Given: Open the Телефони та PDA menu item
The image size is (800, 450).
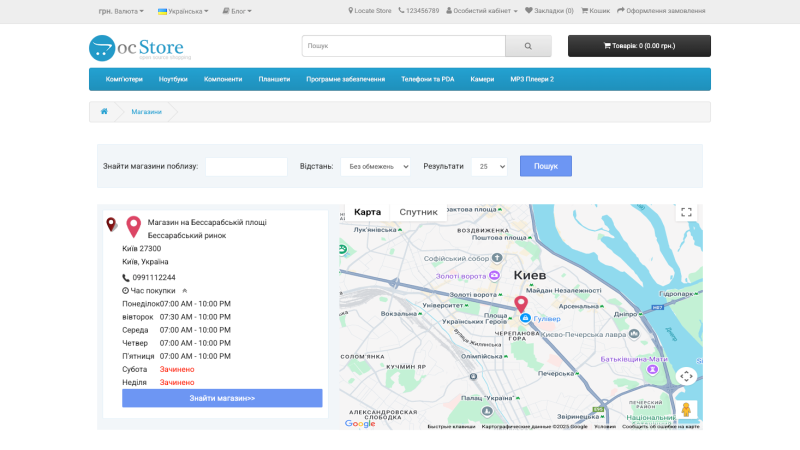Looking at the screenshot, I should coord(428,79).
